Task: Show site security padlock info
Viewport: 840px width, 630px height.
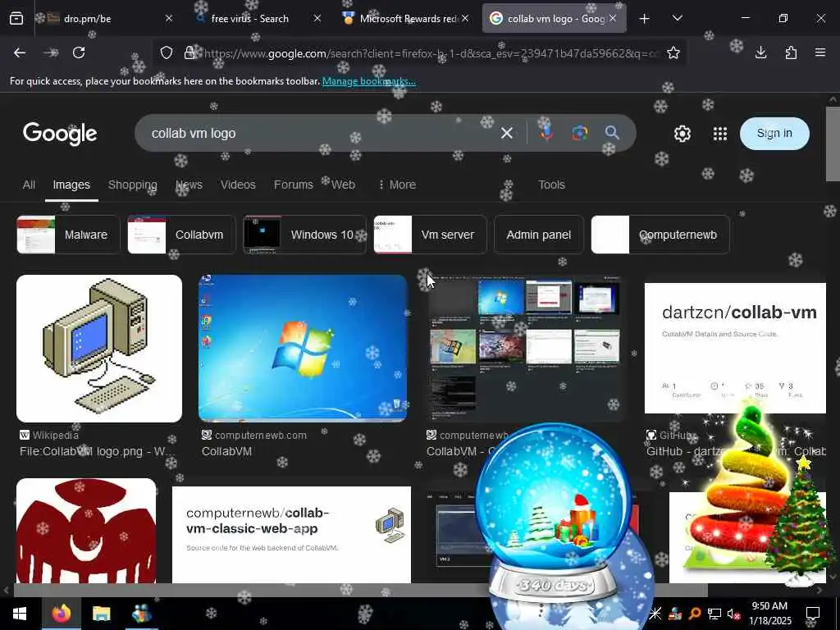Action: pyautogui.click(x=189, y=52)
